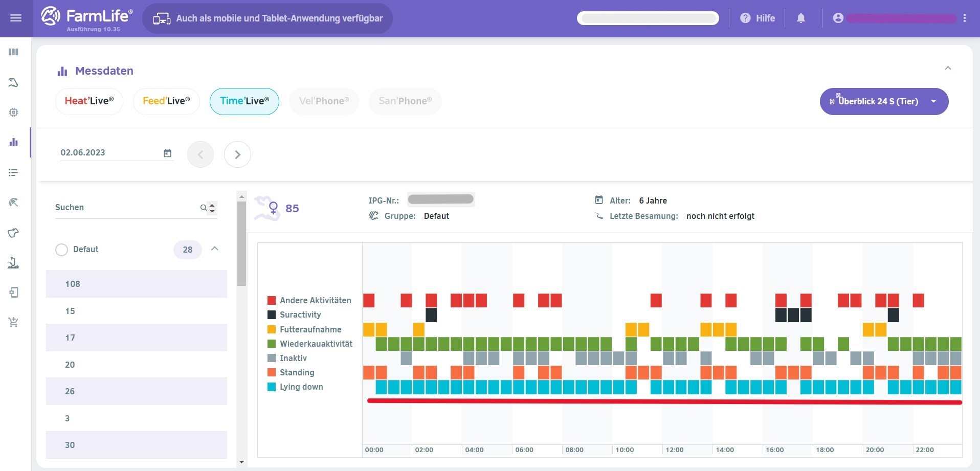The image size is (980, 471).
Task: Toggle the Lying down legend entry
Action: pyautogui.click(x=295, y=387)
